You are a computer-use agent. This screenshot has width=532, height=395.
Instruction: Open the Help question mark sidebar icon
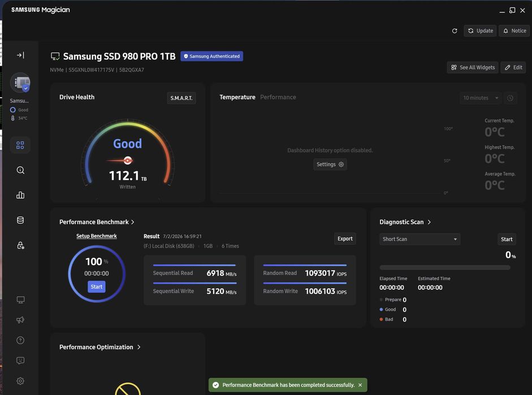point(20,340)
